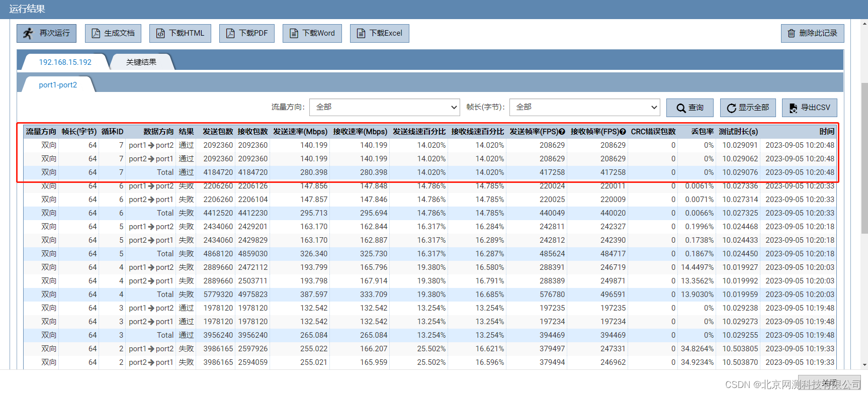Screen dimensions: 868x394
Task: Click the 下载HTML button label
Action: coord(187,33)
